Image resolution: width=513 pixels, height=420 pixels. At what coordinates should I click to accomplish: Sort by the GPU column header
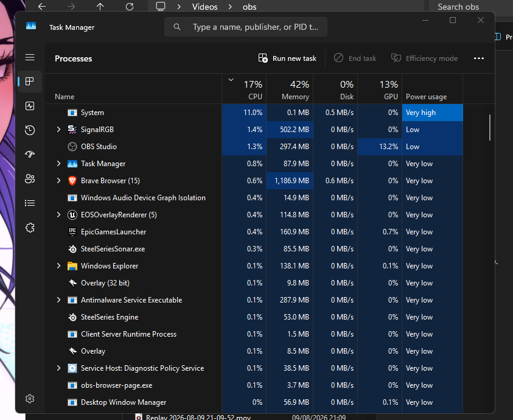pyautogui.click(x=380, y=89)
